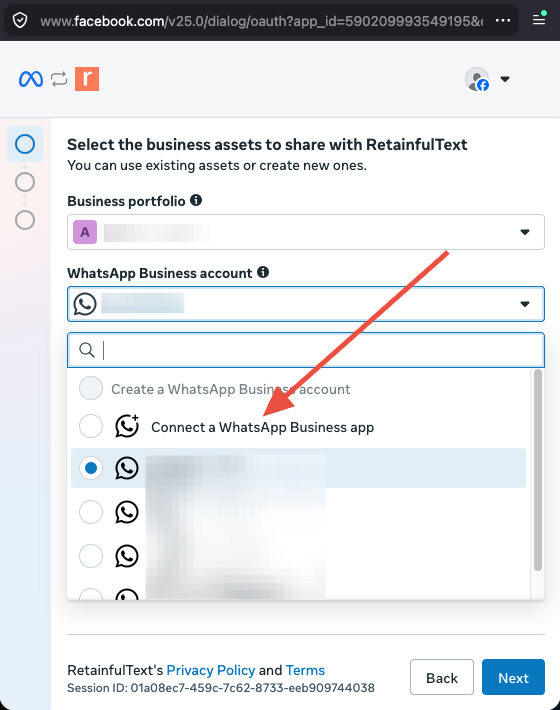Open the WhatsApp Business account dropdown
The image size is (560, 710).
[x=306, y=304]
